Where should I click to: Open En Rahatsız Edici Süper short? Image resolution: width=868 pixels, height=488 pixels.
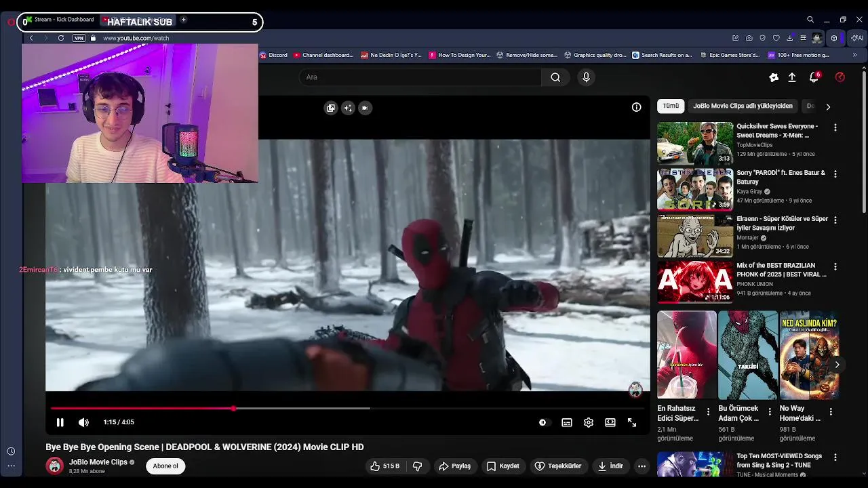pyautogui.click(x=686, y=354)
